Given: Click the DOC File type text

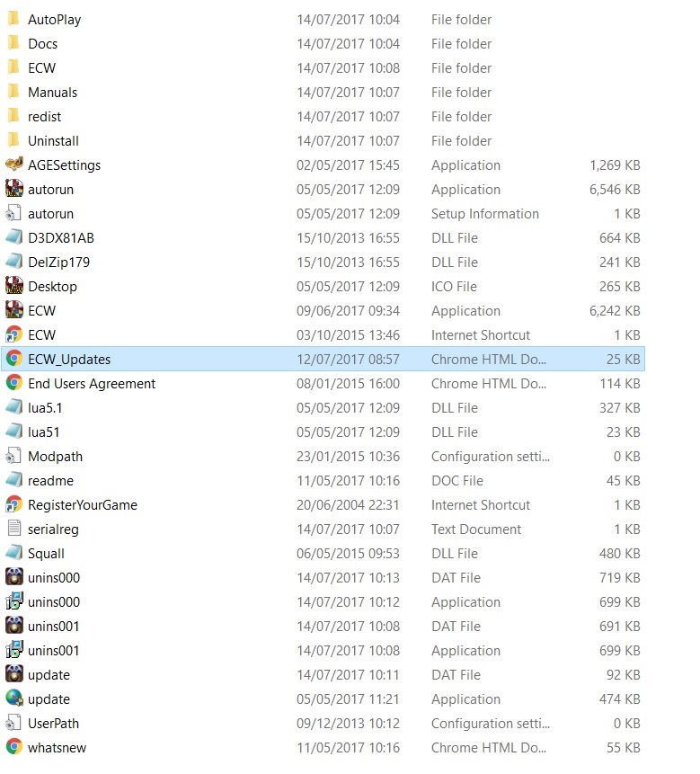Looking at the screenshot, I should 457,481.
